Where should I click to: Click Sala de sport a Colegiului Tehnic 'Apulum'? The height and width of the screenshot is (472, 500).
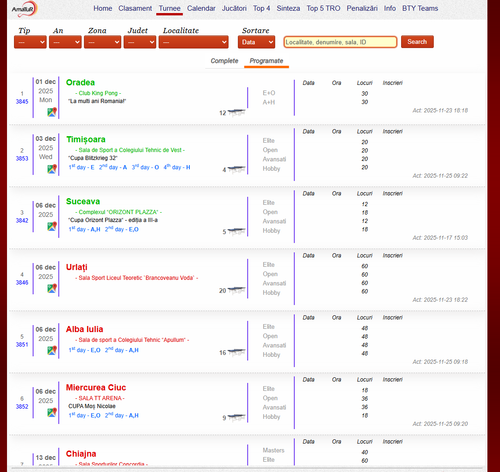pyautogui.click(x=132, y=340)
